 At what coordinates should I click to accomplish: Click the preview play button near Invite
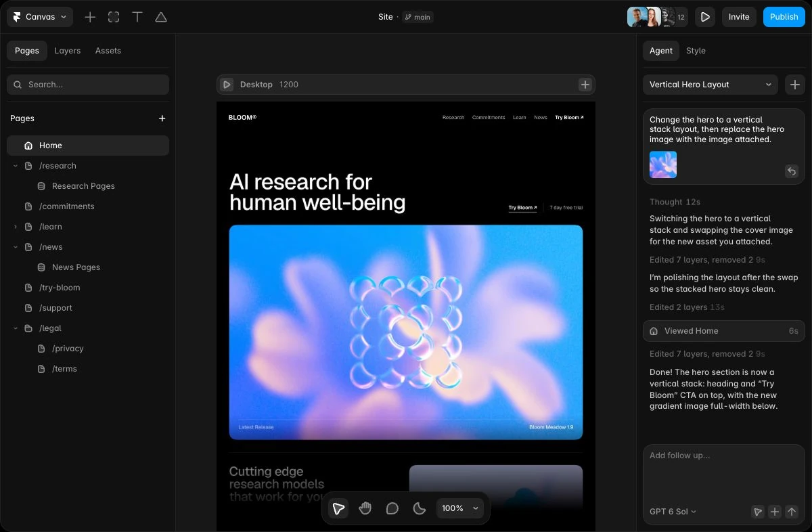click(705, 17)
